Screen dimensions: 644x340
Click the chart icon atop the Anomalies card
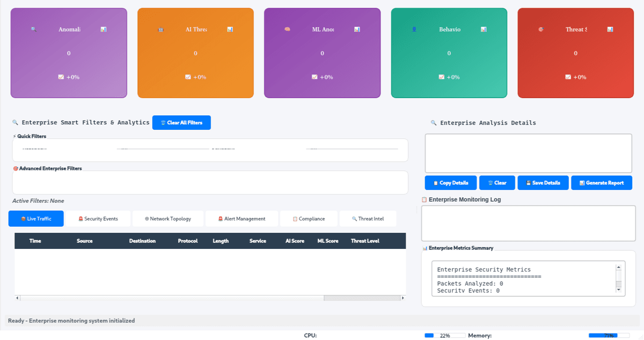pos(104,29)
